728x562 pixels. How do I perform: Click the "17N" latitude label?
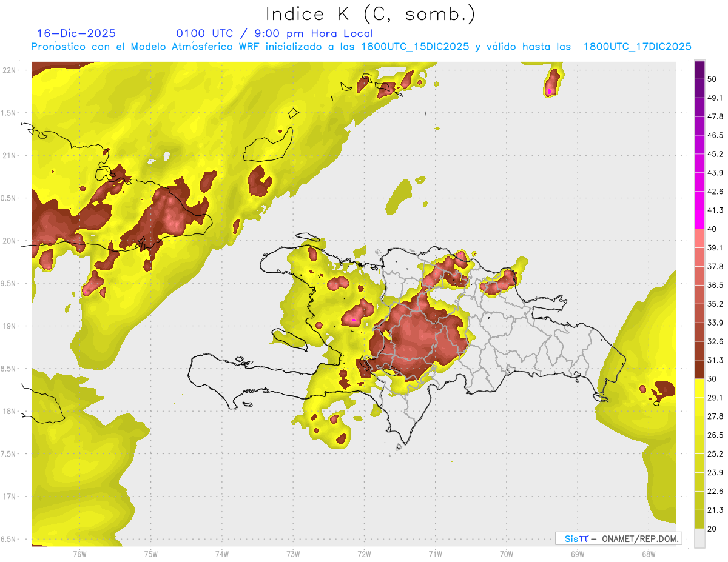10,497
